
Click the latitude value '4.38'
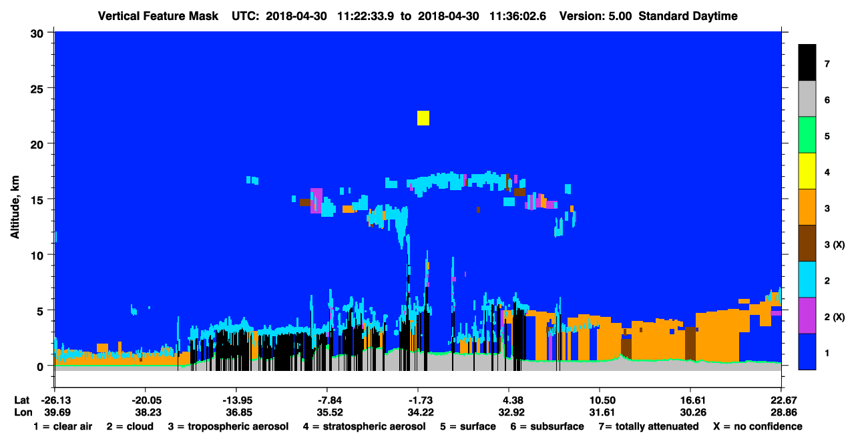click(x=509, y=400)
